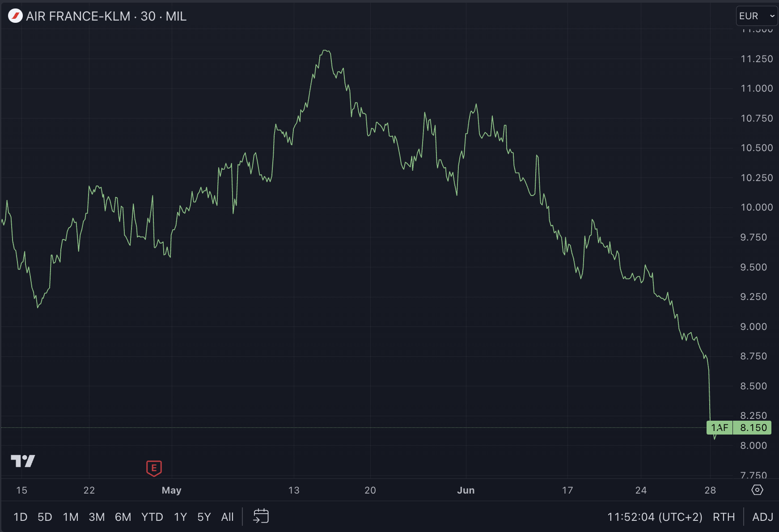The width and height of the screenshot is (779, 532).
Task: Open the red earnings 'E' marker
Action: 154,468
